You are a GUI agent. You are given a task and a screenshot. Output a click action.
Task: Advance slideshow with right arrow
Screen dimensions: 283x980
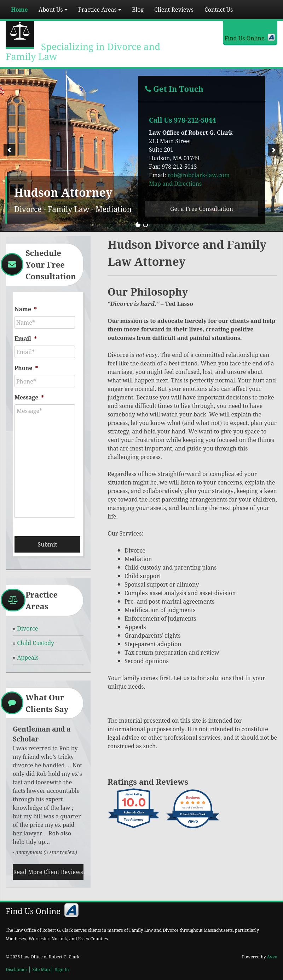273,150
